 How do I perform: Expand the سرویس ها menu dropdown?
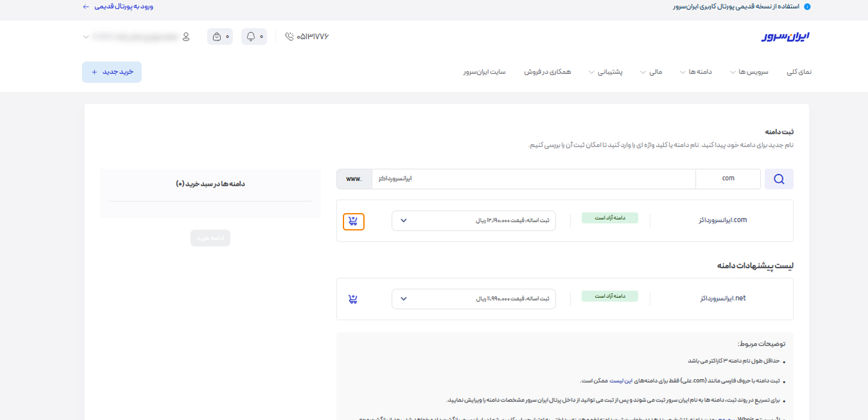pos(750,71)
